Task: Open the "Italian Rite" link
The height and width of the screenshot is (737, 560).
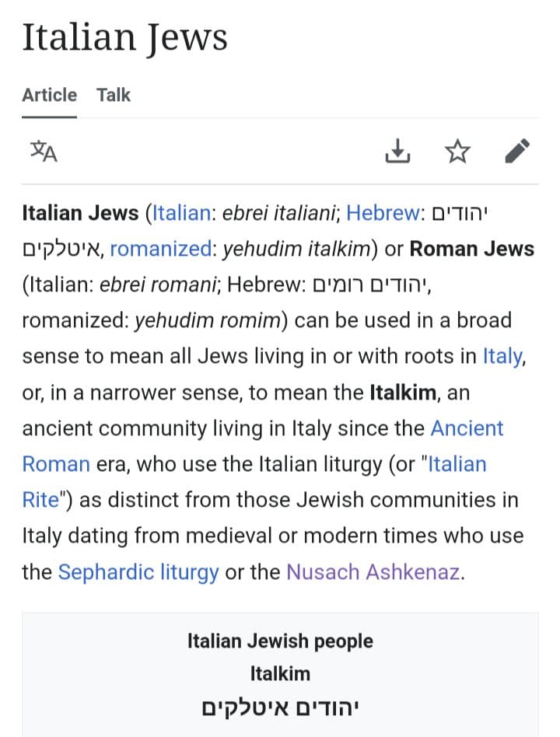Action: [457, 464]
